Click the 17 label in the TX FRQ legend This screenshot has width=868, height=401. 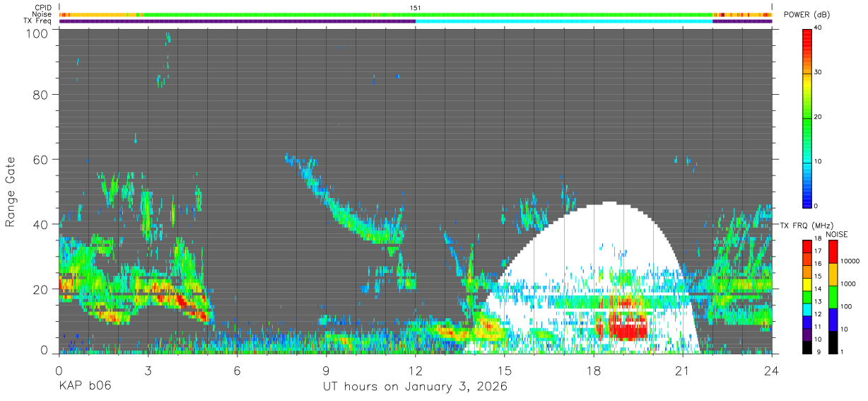819,251
